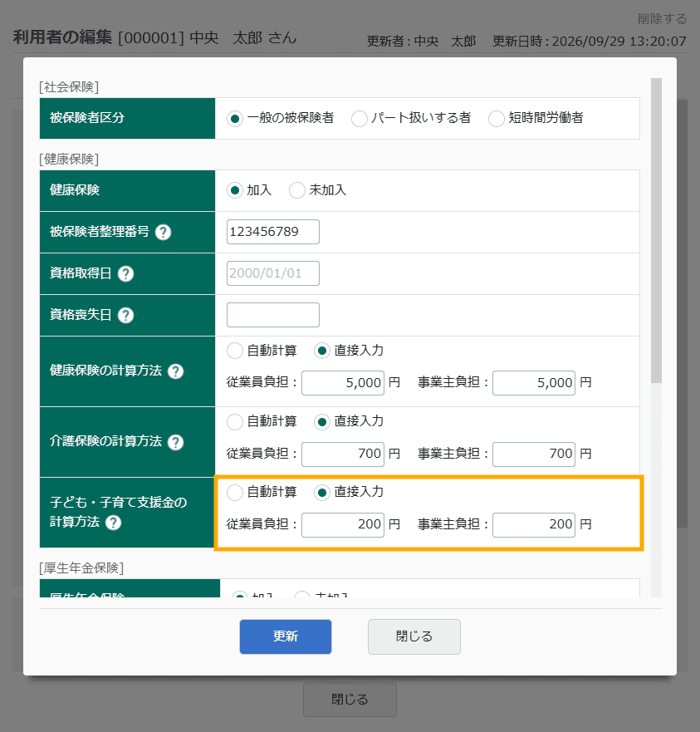
Task: Click the dialog vertical scrollbar thumb
Action: (656, 231)
